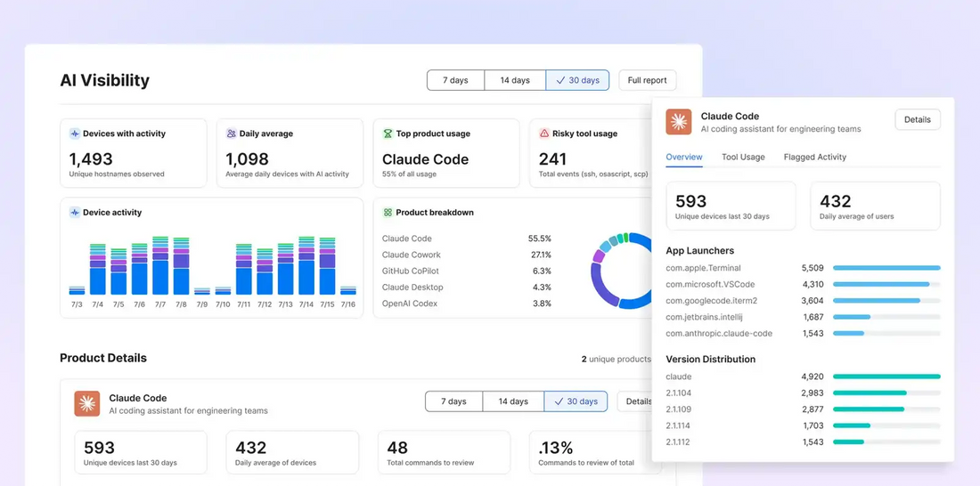Click the OpenAI Codex row in Product breakdown

pyautogui.click(x=466, y=304)
